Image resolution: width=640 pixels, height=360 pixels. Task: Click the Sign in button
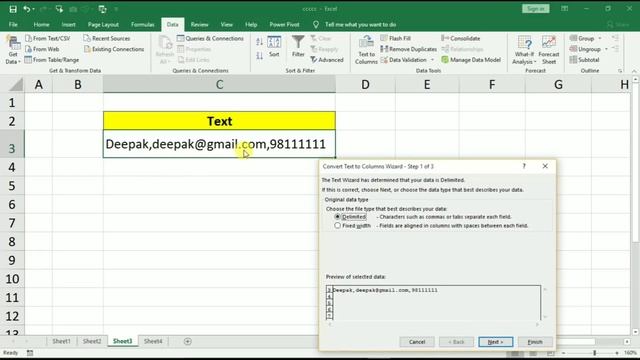click(536, 9)
